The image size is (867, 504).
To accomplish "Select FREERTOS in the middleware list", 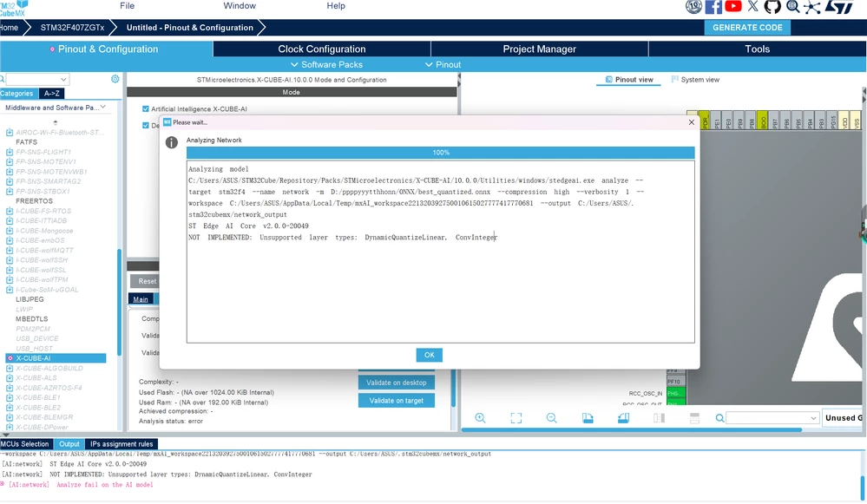I will 35,201.
